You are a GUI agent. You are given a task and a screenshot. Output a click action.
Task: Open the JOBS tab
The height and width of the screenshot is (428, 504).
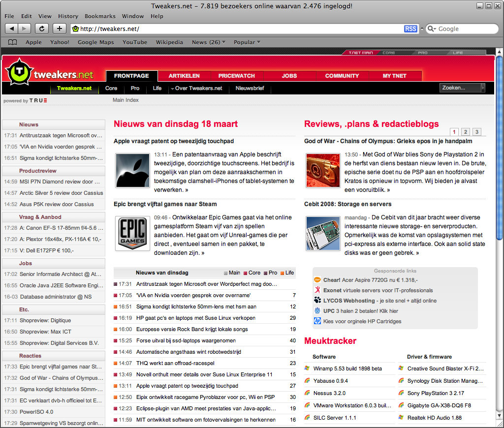click(289, 76)
